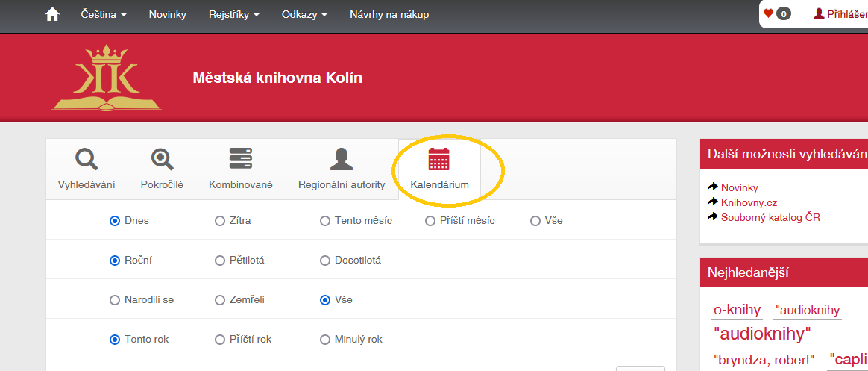Select the Narodili se radio button
The height and width of the screenshot is (371, 868).
click(x=115, y=300)
